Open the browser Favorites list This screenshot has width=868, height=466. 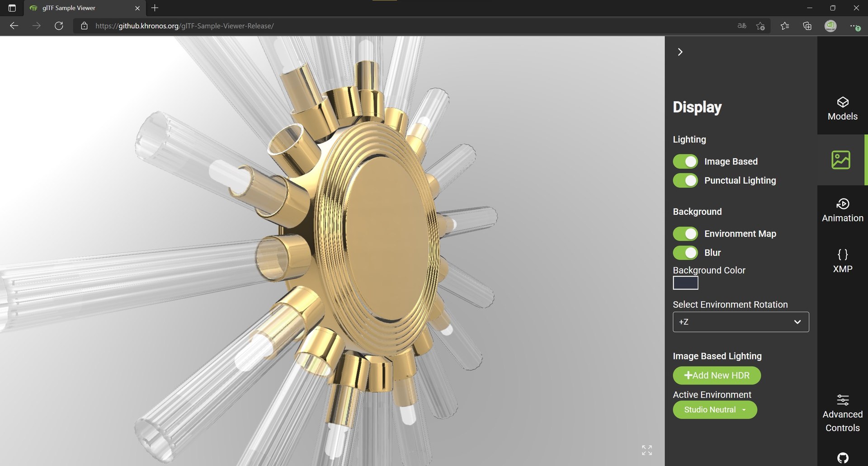click(785, 26)
